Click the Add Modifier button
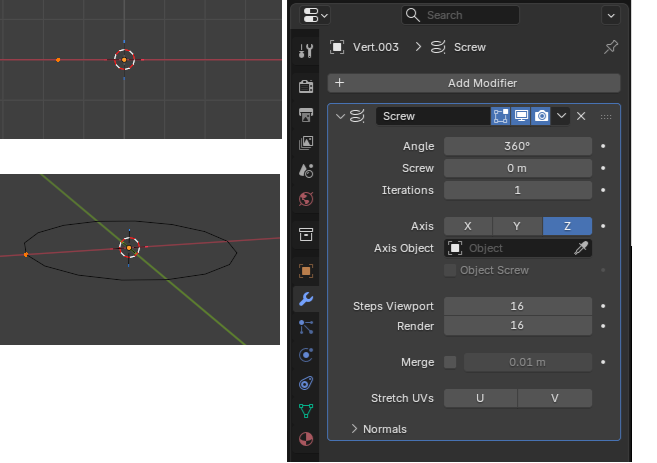Screen dimensions: 657x463 pos(474,83)
